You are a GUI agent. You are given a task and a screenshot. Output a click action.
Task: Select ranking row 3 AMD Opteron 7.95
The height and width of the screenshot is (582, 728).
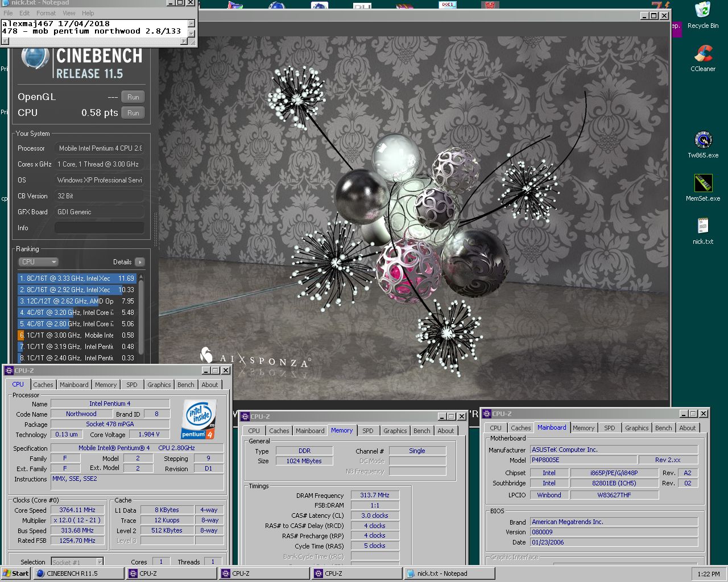coord(77,301)
